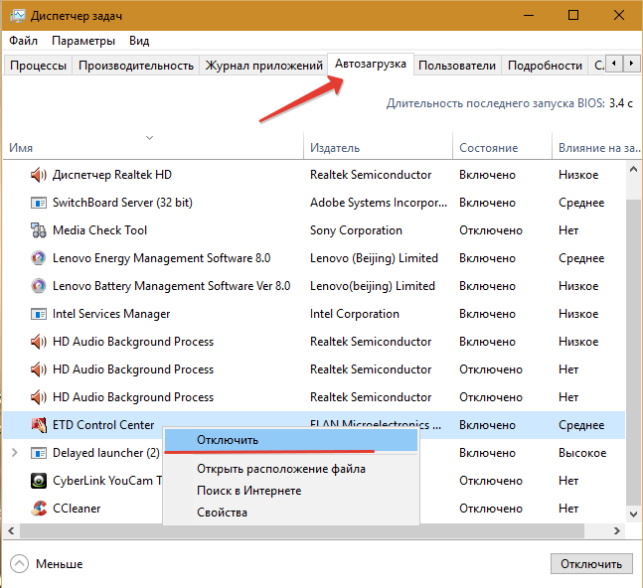
Task: Sort by the Влияние на за.. column header
Action: click(597, 148)
